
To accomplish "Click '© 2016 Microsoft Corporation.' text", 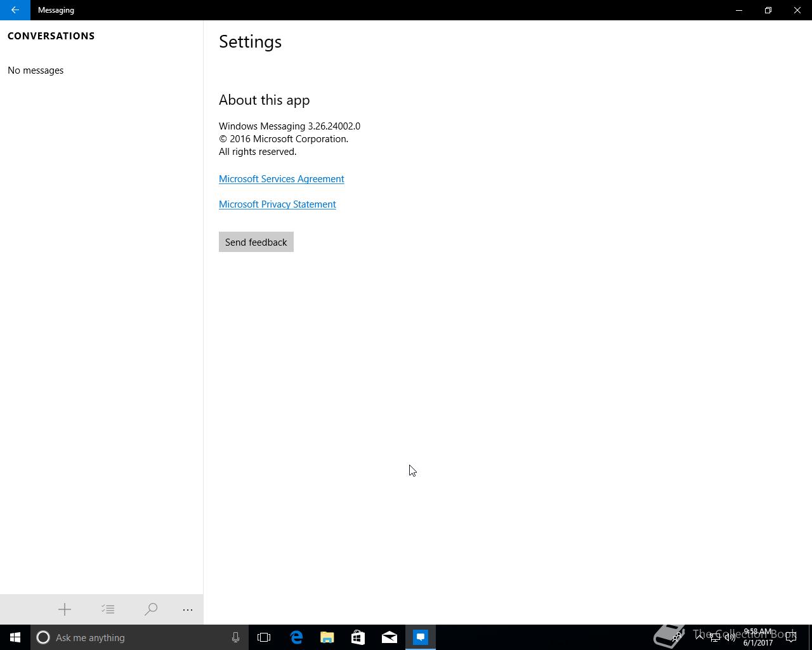I will coord(284,139).
